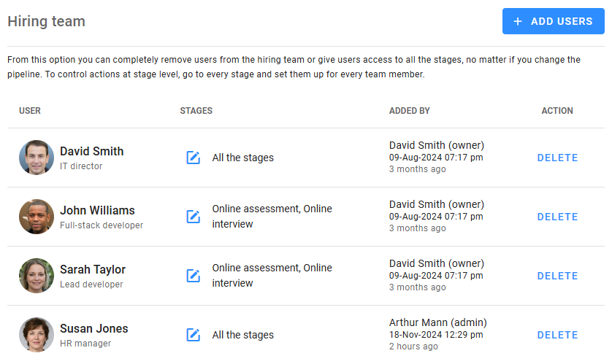
Task: Open David Smith's profile photo
Action: click(37, 158)
